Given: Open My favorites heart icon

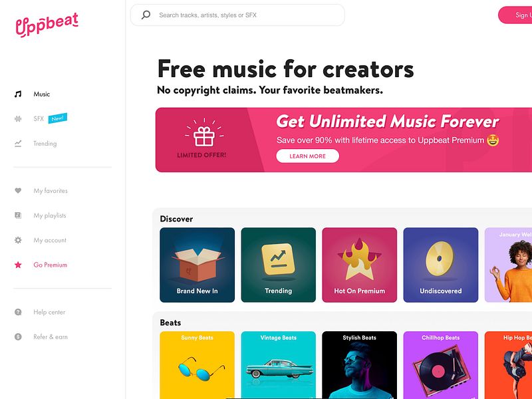Looking at the screenshot, I should pyautogui.click(x=17, y=191).
